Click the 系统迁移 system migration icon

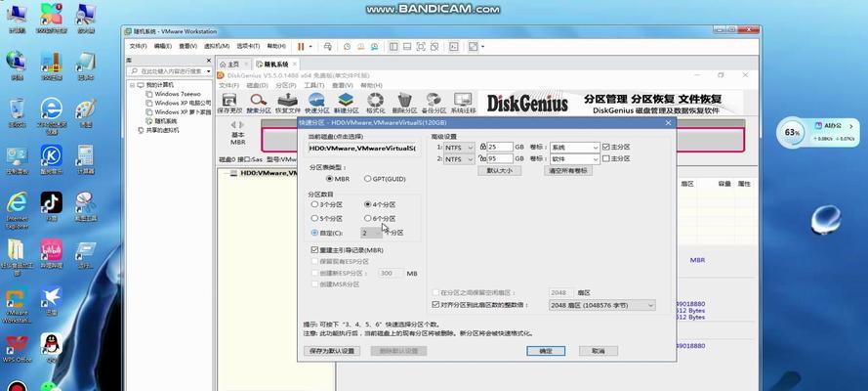(463, 103)
